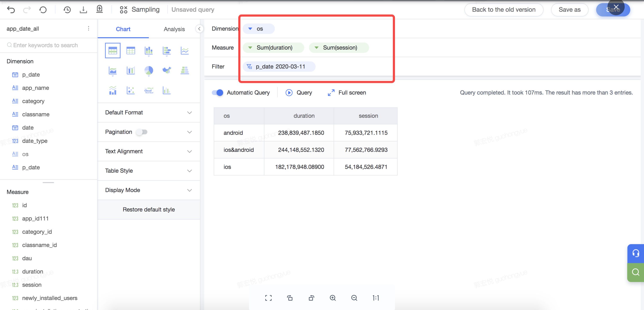This screenshot has height=310, width=644.
Task: Select the plain table chart type
Action: (131, 51)
